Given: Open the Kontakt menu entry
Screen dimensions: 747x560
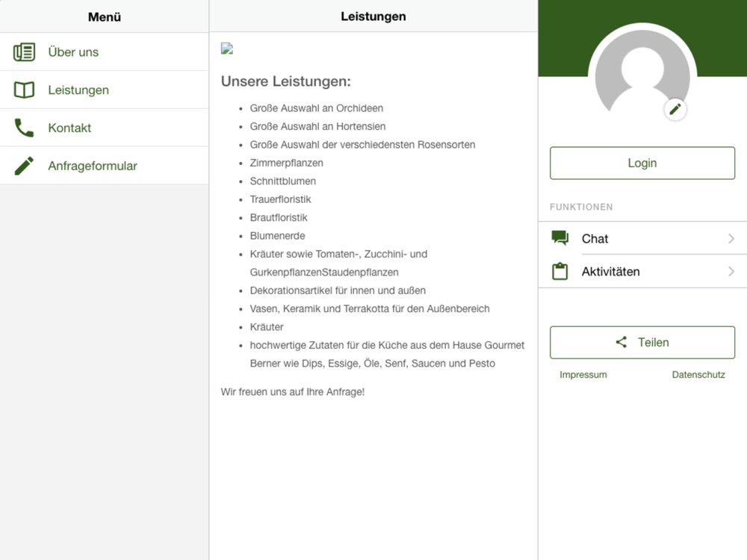Looking at the screenshot, I should point(105,128).
